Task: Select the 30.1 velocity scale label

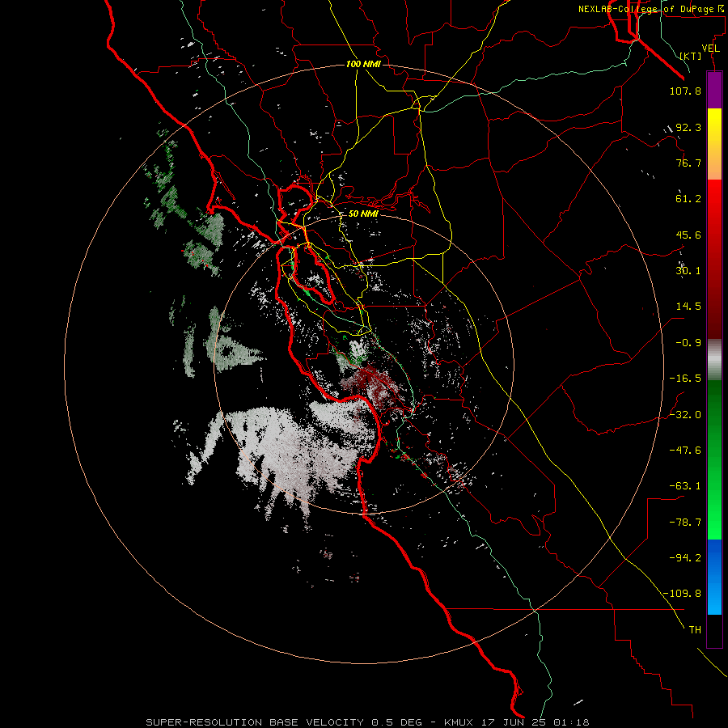Action: [x=688, y=271]
